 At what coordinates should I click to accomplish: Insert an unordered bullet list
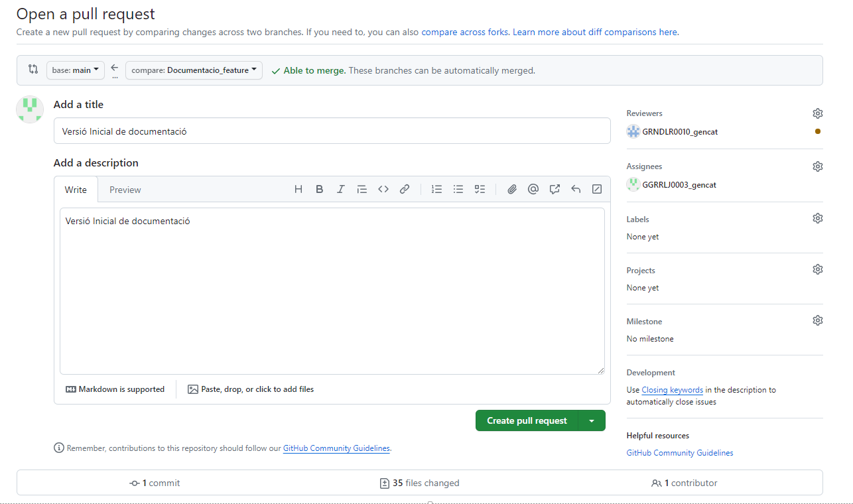click(x=458, y=189)
